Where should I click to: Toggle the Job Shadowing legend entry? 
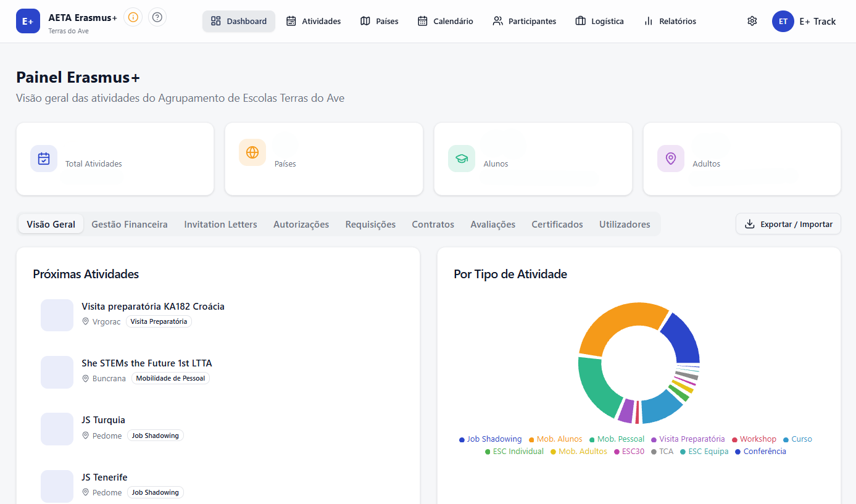(491, 439)
